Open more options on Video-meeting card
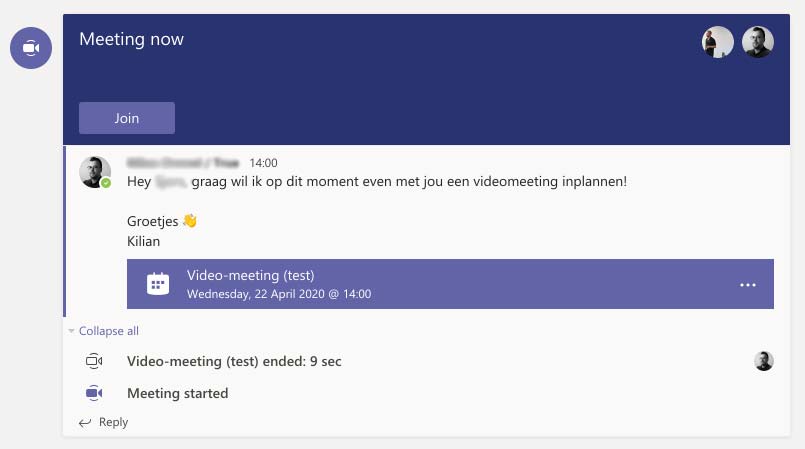This screenshot has width=805, height=449. 748,285
